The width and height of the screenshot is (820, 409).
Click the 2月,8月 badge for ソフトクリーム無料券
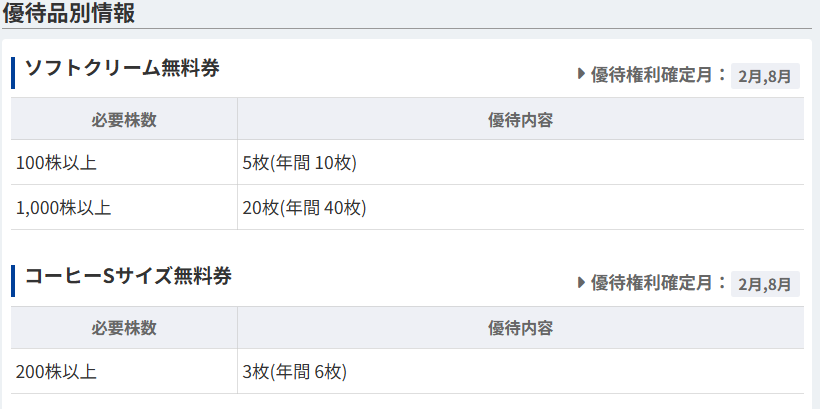[765, 76]
